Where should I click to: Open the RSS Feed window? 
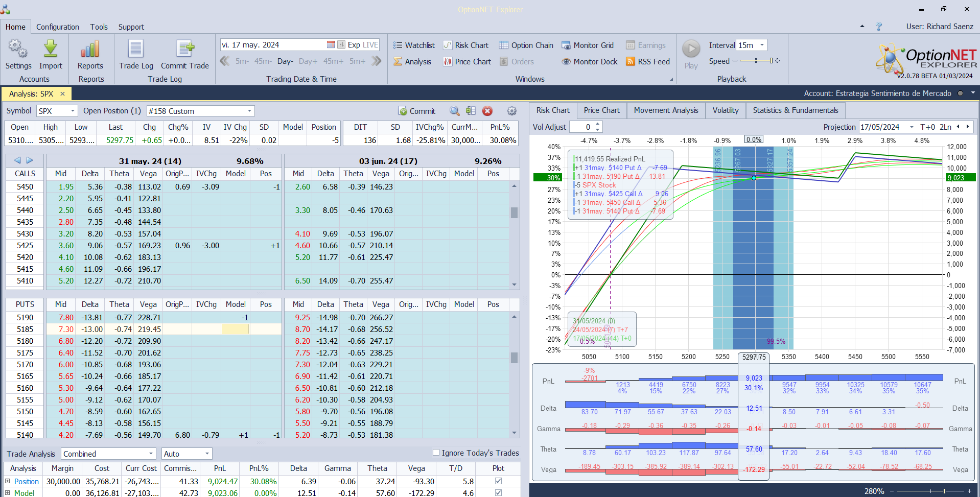647,62
